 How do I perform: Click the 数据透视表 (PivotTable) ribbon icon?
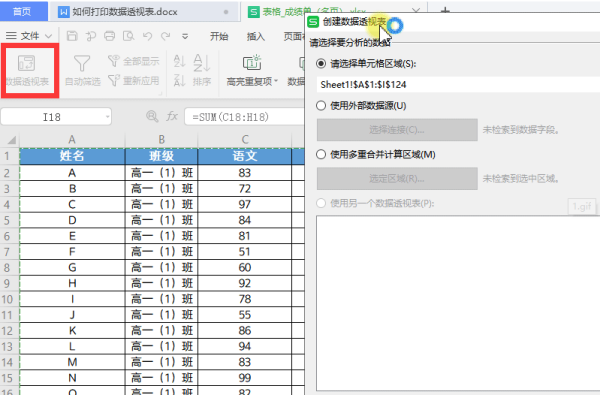(x=26, y=63)
